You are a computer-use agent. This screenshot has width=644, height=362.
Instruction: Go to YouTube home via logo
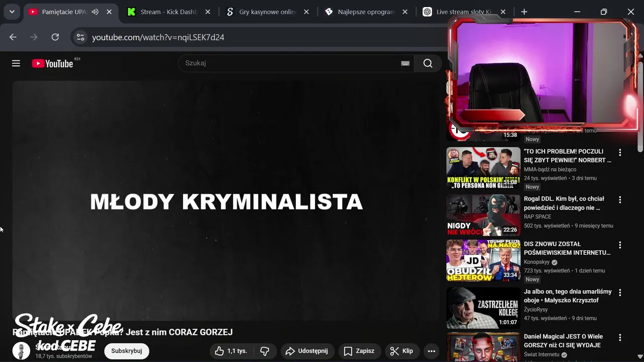(52, 63)
